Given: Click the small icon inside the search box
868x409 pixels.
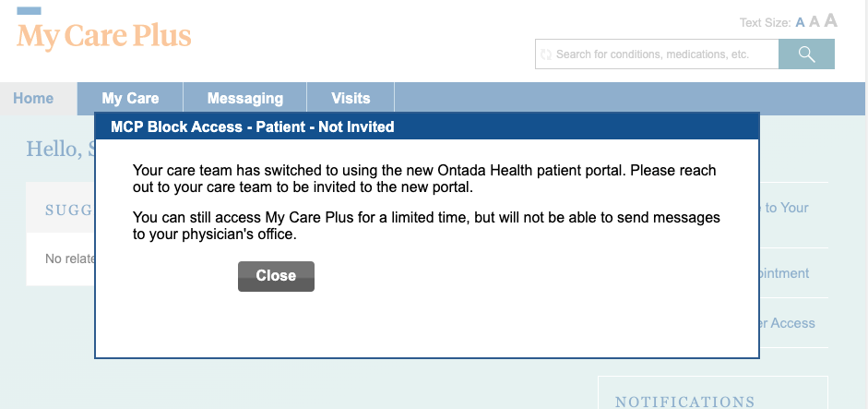Looking at the screenshot, I should pyautogui.click(x=546, y=54).
